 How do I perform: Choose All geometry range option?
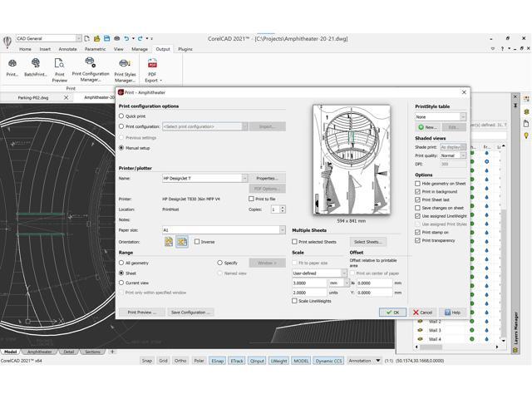tap(121, 263)
